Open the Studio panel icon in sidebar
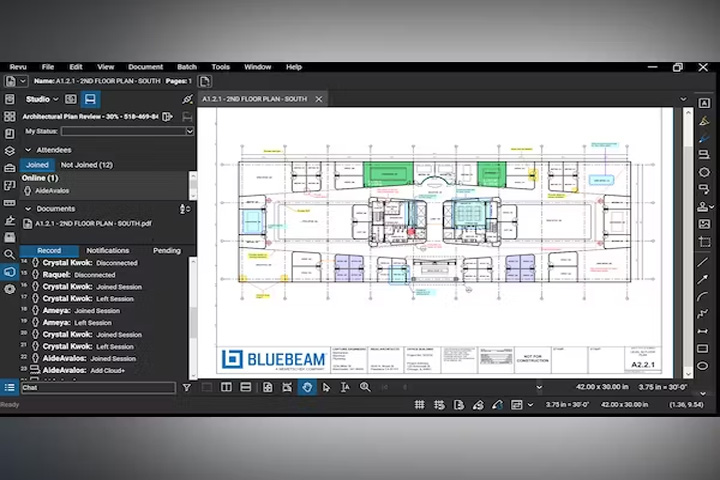The height and width of the screenshot is (480, 720). click(x=9, y=272)
